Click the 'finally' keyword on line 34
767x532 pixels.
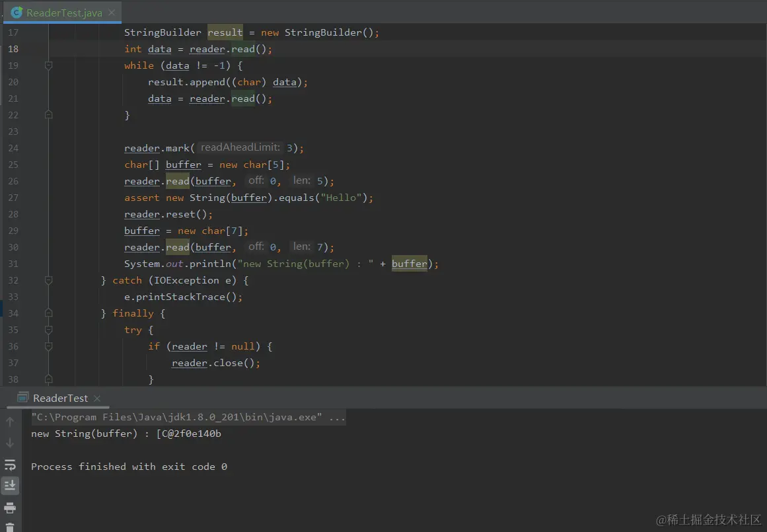point(133,313)
